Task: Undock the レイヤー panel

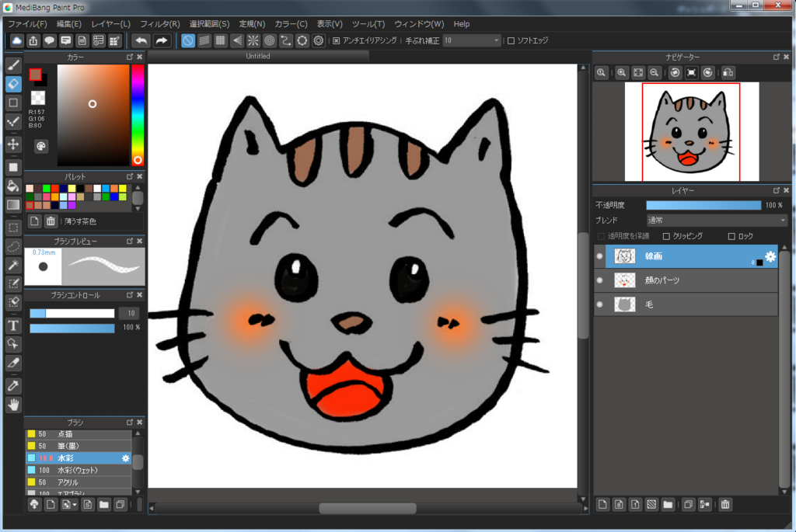Action: 777,190
